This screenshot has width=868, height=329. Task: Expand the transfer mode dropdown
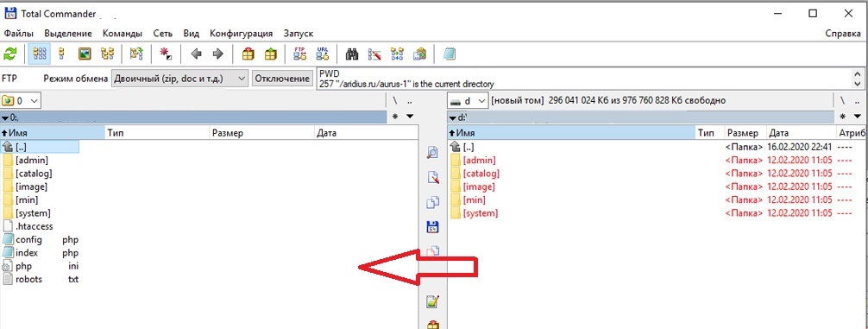point(180,79)
